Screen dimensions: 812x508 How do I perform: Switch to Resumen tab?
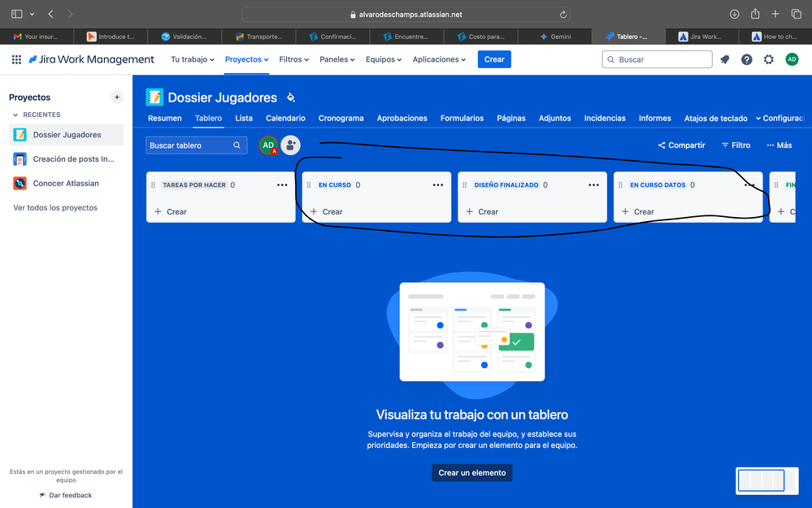pos(165,119)
